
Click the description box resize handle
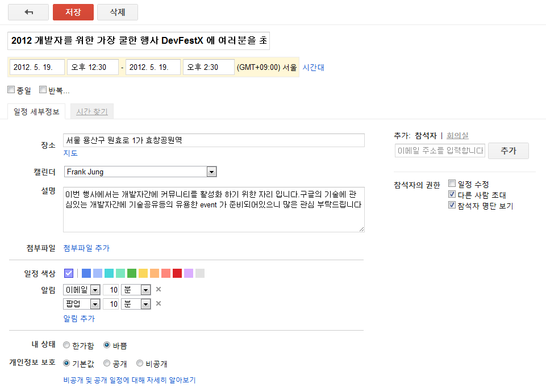[361, 229]
